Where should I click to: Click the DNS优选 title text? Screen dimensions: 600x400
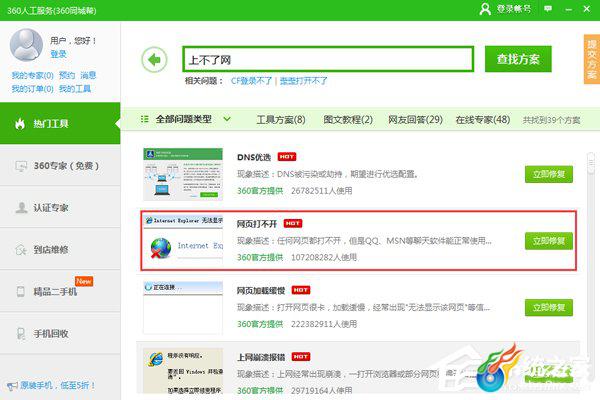coord(254,157)
